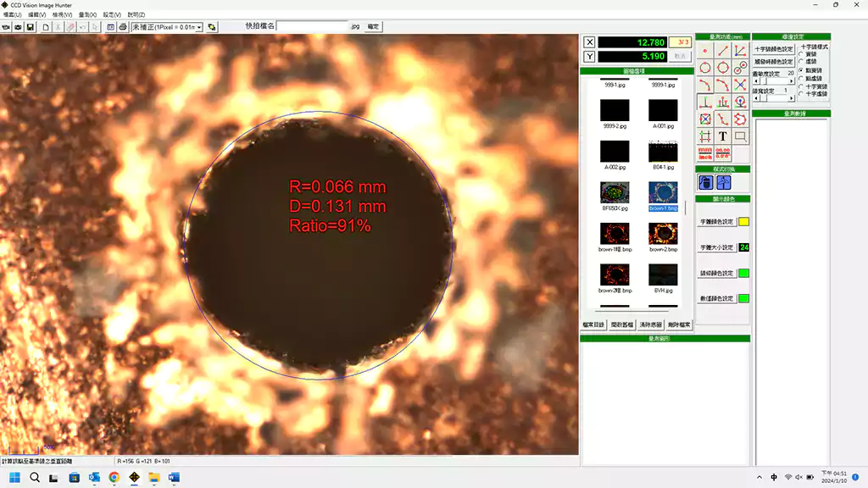Click the yellow font color swatch

(743, 222)
